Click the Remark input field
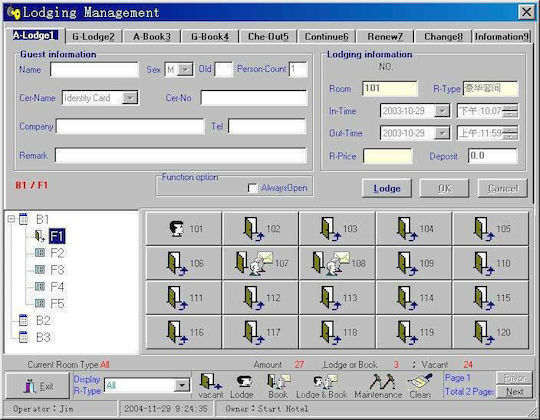Screen dimensions: 540x420 coord(180,155)
